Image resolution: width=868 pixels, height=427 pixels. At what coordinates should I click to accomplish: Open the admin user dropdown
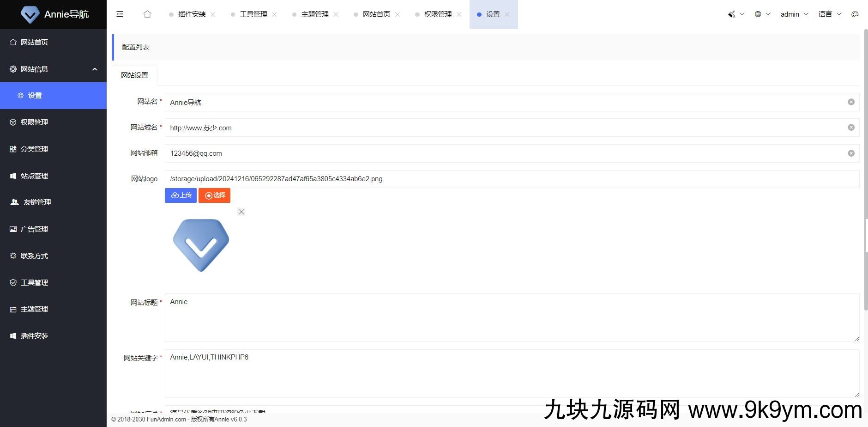794,14
